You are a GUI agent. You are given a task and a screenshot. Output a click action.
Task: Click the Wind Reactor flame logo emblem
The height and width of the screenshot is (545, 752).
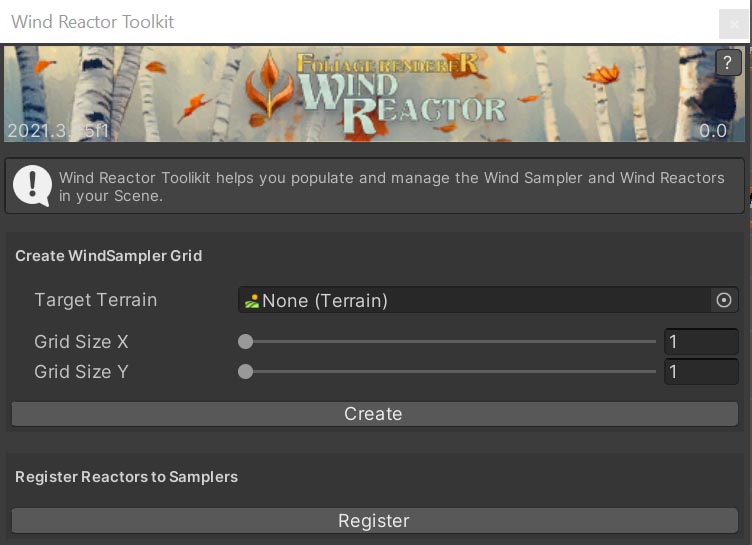(269, 88)
